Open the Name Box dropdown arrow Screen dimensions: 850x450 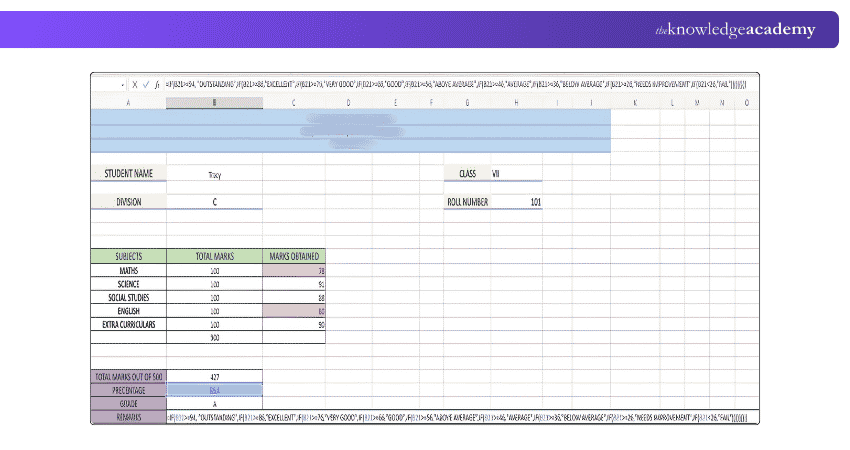tap(123, 85)
